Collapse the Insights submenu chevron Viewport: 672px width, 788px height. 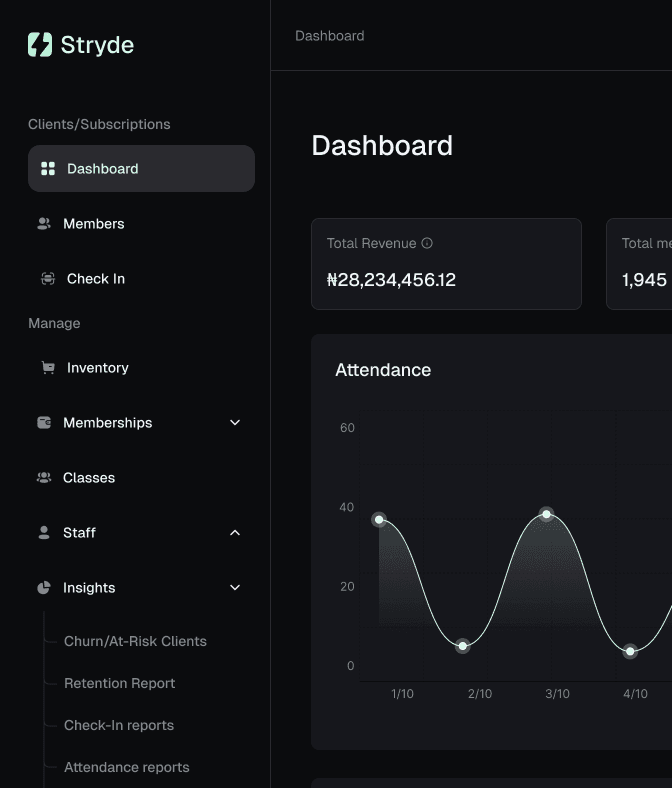point(235,587)
